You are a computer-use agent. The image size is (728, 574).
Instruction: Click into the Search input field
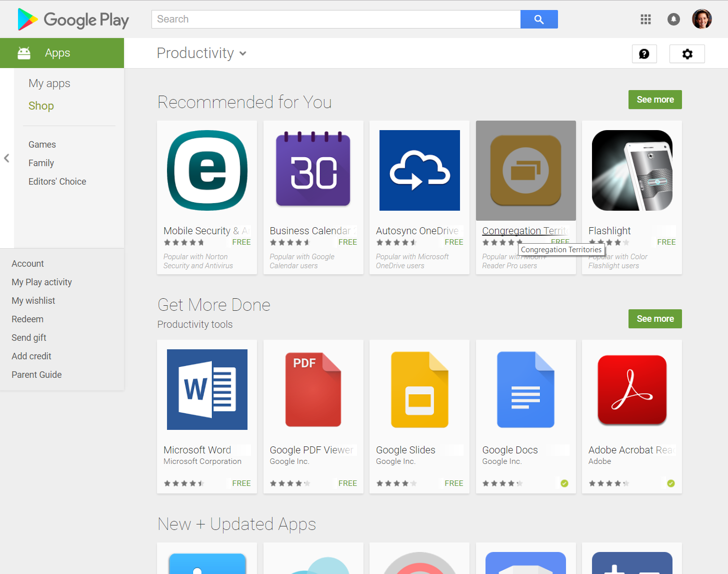[336, 19]
